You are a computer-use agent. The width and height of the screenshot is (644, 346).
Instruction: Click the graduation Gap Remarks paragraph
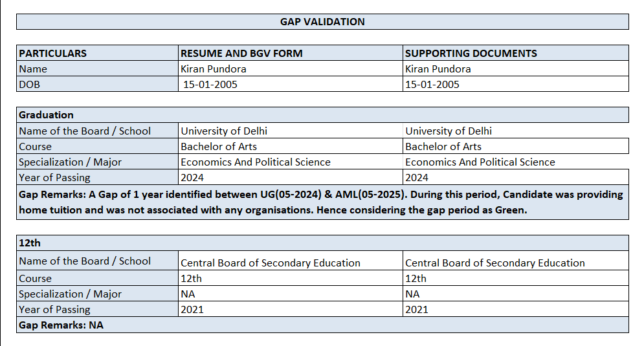click(322, 202)
